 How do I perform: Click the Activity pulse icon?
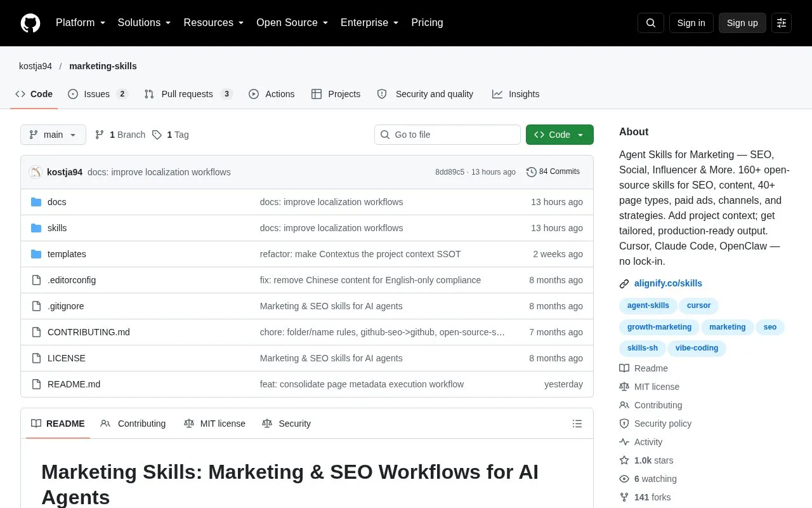tap(624, 442)
